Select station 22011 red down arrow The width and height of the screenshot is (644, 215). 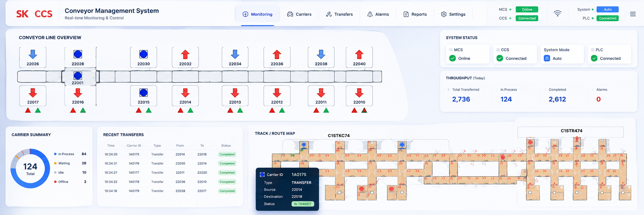[x=321, y=93]
